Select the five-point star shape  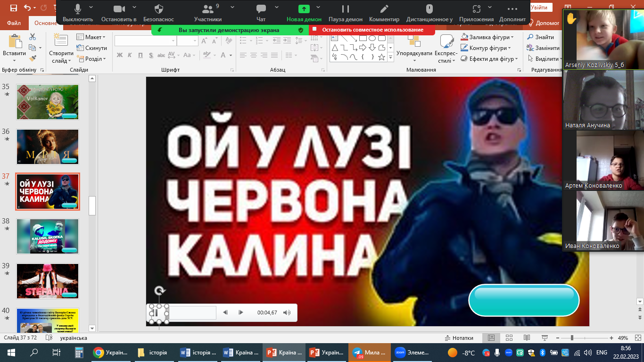(382, 57)
